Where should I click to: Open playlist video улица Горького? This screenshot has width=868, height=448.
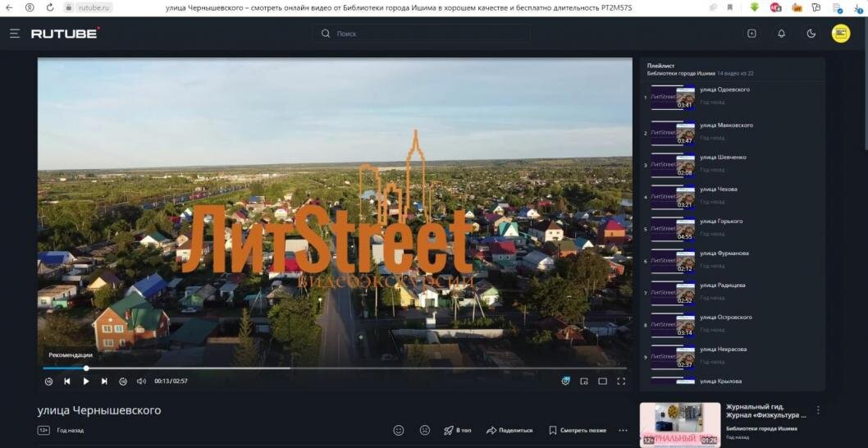click(x=721, y=222)
